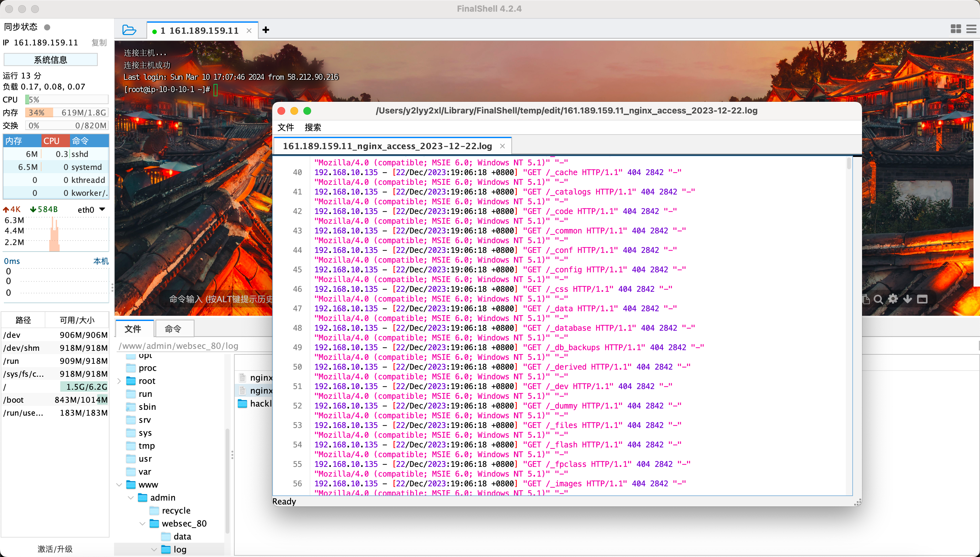Click the add new tab plus icon
The width and height of the screenshot is (980, 557).
pyautogui.click(x=266, y=30)
